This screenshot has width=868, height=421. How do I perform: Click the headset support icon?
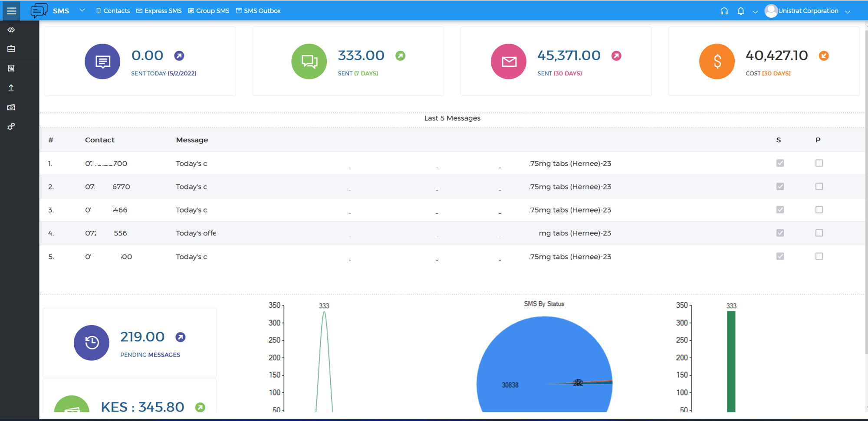(x=724, y=11)
